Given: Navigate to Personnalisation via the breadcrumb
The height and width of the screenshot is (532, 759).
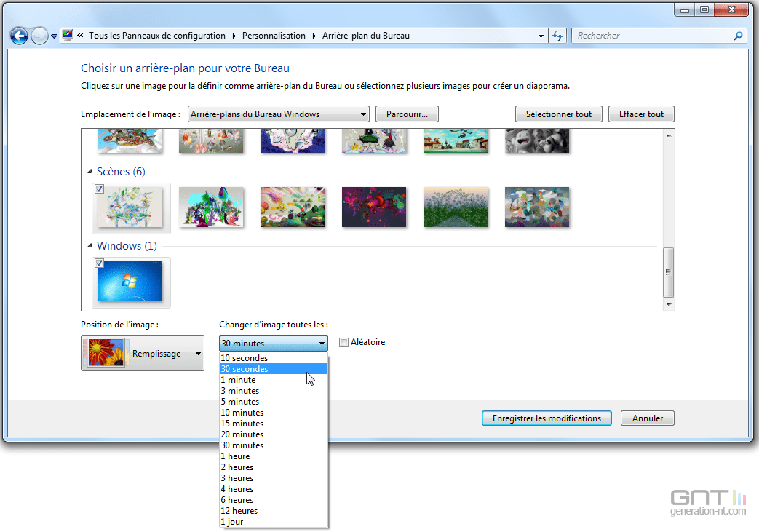Looking at the screenshot, I should pyautogui.click(x=273, y=35).
